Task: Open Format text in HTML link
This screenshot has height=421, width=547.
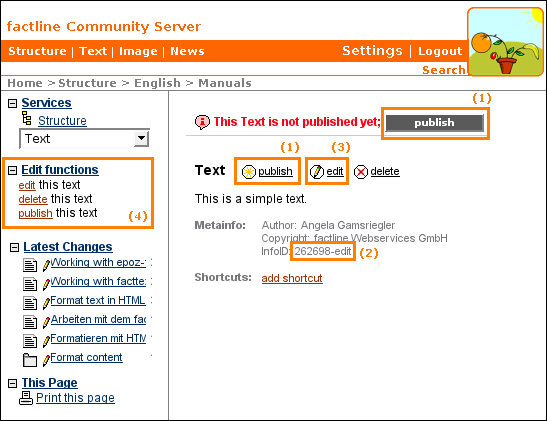Action: pyautogui.click(x=98, y=300)
